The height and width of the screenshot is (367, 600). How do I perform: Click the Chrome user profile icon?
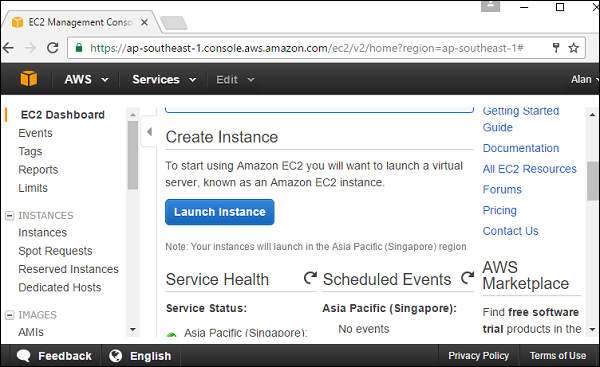pyautogui.click(x=491, y=6)
